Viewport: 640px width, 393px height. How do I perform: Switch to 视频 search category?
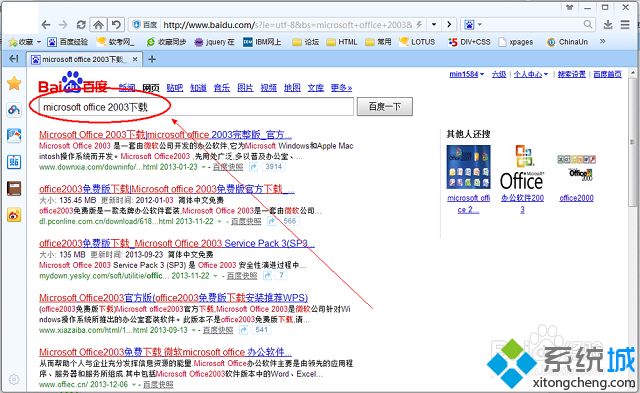coord(269,88)
